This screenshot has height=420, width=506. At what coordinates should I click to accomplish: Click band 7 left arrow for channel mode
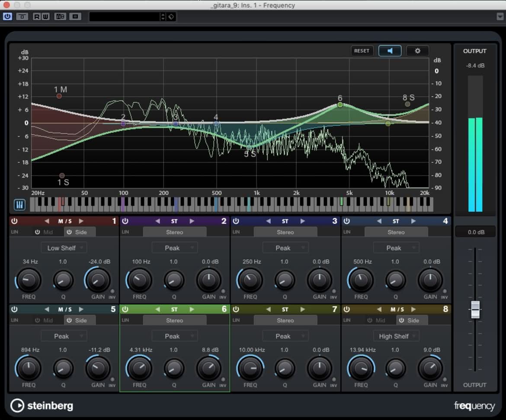pyautogui.click(x=269, y=309)
